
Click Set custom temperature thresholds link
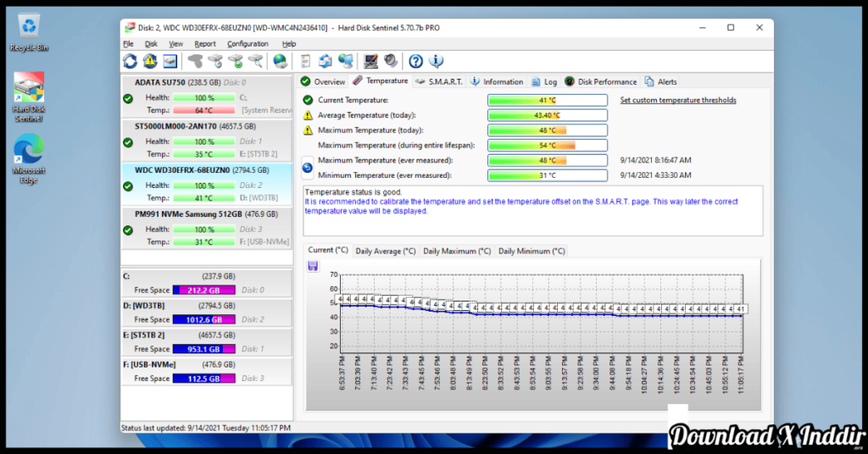(x=678, y=100)
